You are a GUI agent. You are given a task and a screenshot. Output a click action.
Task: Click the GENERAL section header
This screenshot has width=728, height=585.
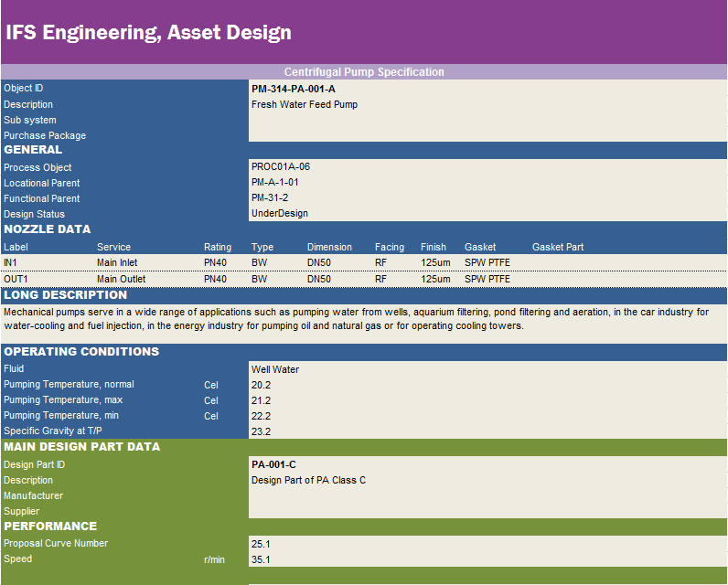tap(33, 149)
